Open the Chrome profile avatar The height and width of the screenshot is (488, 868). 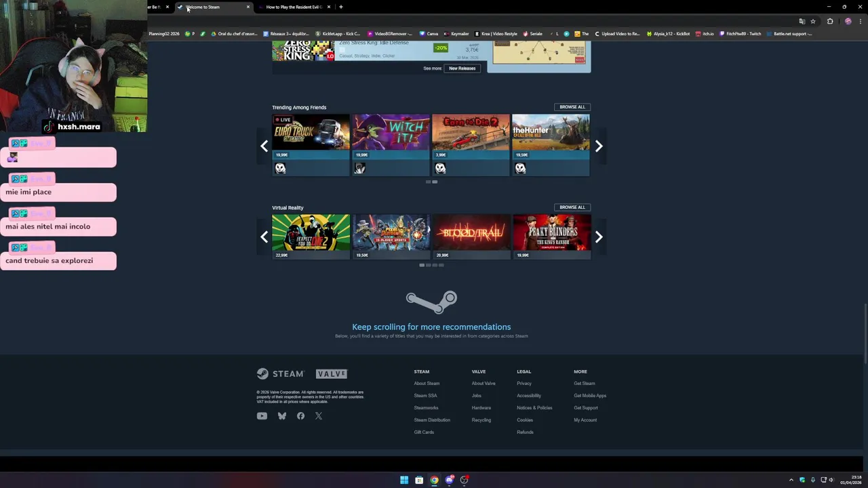848,21
